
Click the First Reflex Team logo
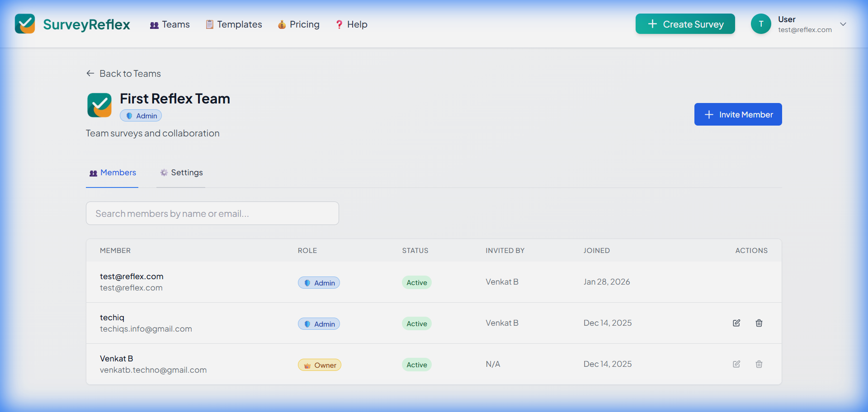pos(99,105)
